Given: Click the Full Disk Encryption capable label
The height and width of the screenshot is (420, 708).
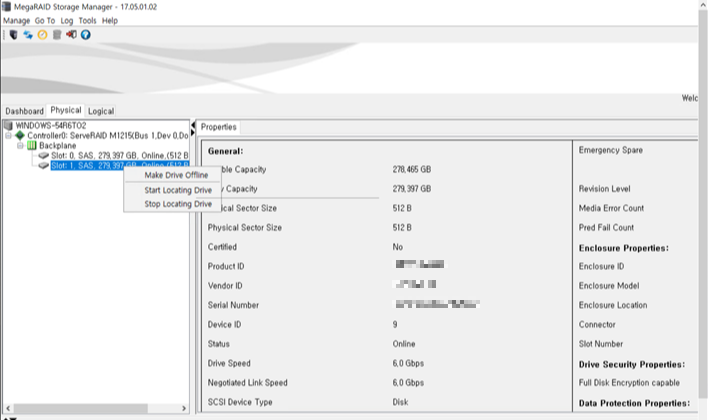Looking at the screenshot, I should [629, 383].
